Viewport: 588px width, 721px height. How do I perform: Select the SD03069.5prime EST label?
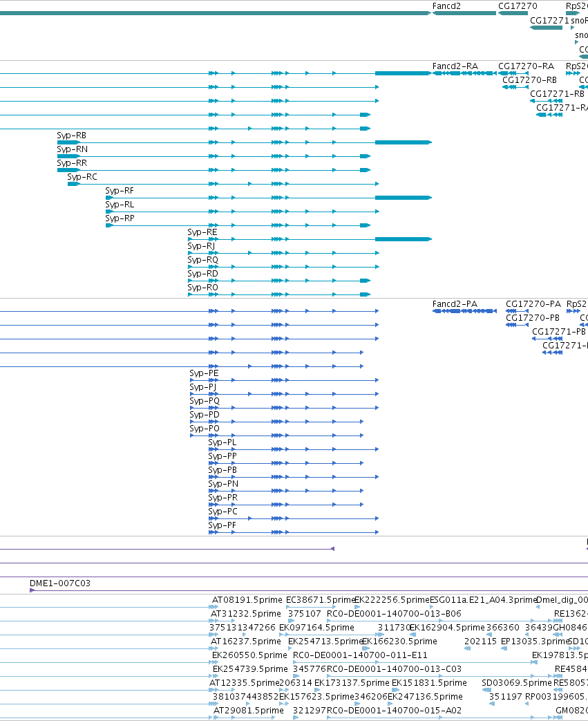tap(517, 682)
